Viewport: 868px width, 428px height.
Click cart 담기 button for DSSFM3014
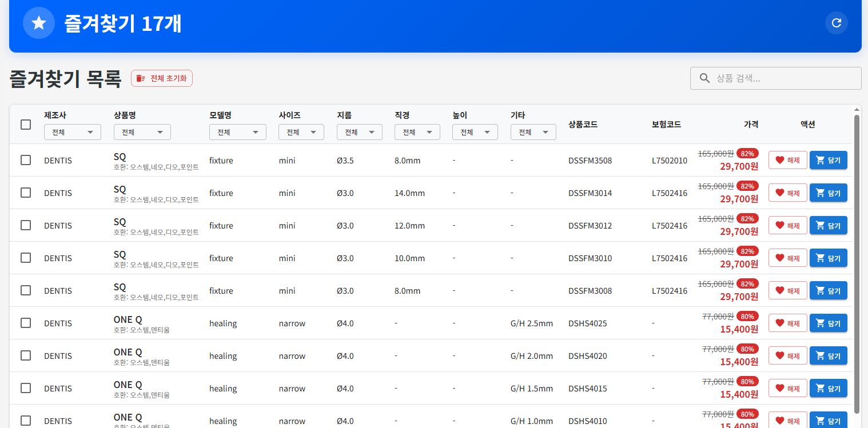coord(828,193)
